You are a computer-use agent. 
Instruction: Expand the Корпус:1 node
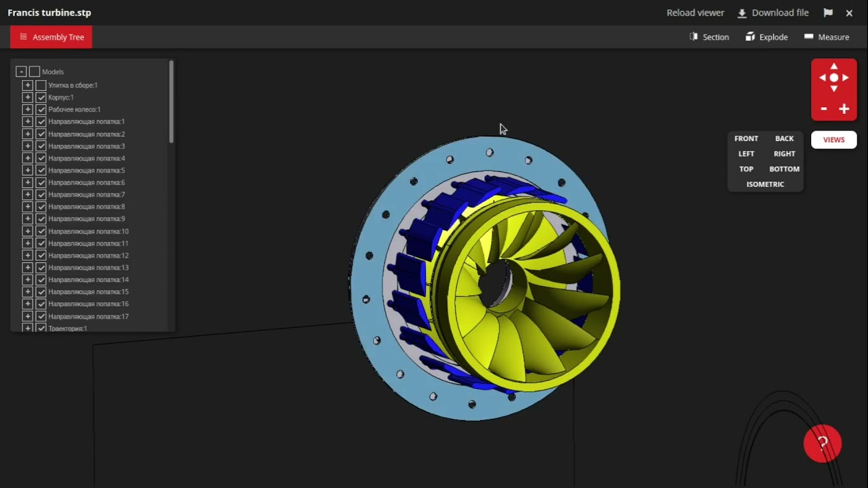tap(27, 98)
